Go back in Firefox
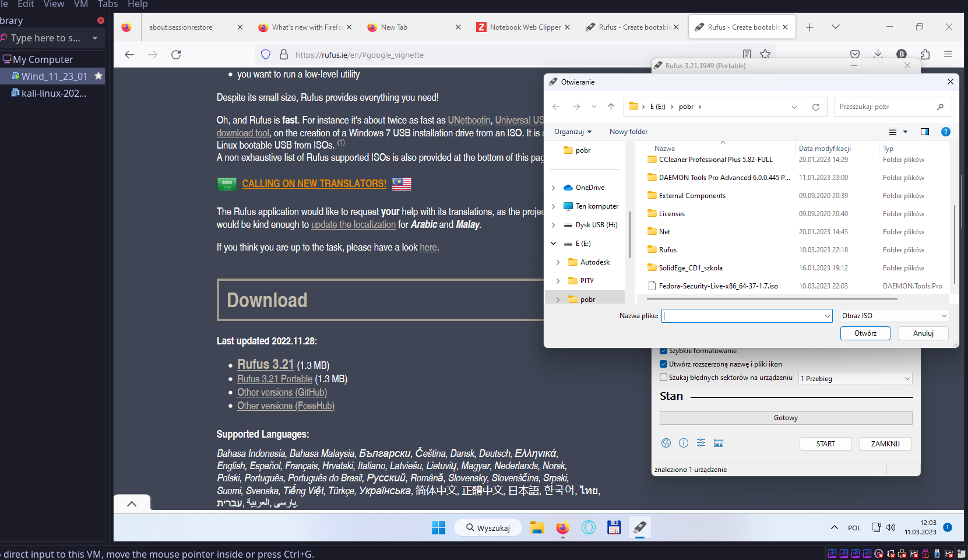 (x=129, y=55)
